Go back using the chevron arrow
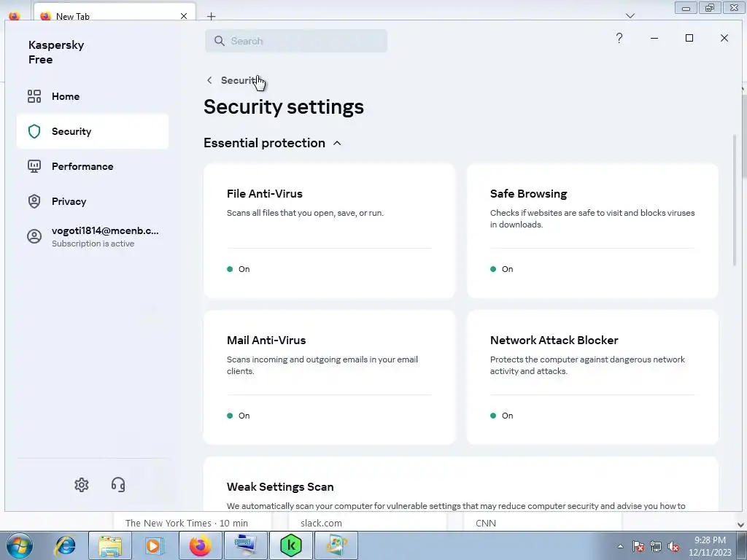The height and width of the screenshot is (560, 747). [x=209, y=80]
